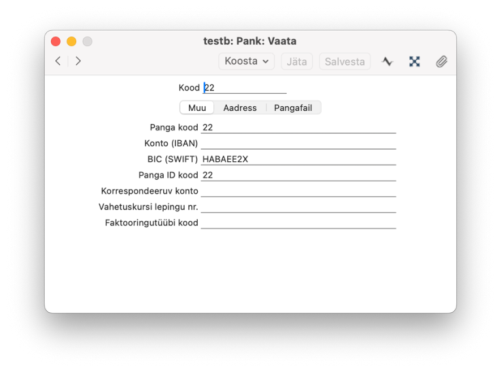501x372 pixels.
Task: Minimize the window with yellow button
Action: click(71, 41)
